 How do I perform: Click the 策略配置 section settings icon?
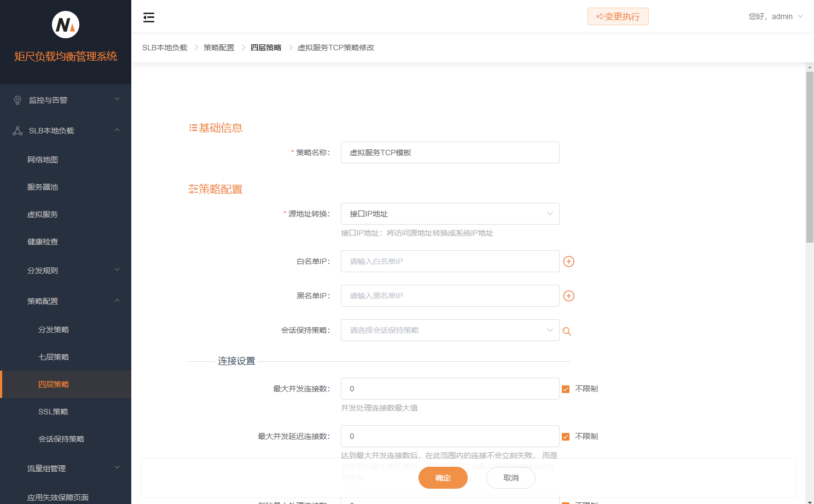[193, 189]
